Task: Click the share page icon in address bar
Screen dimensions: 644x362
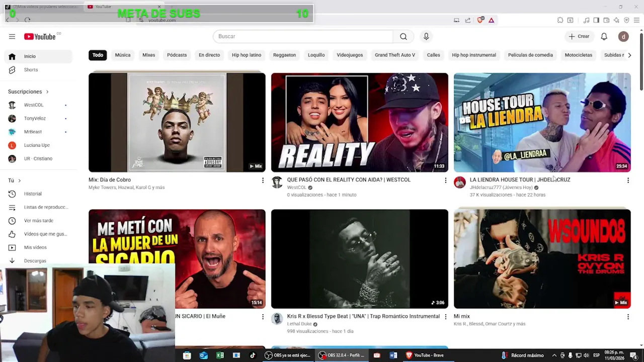Action: 468,20
